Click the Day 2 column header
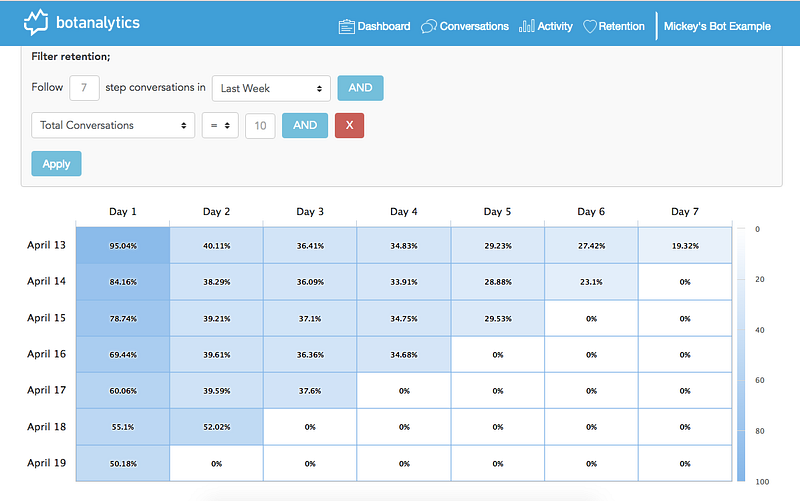This screenshot has width=800, height=501. 216,212
